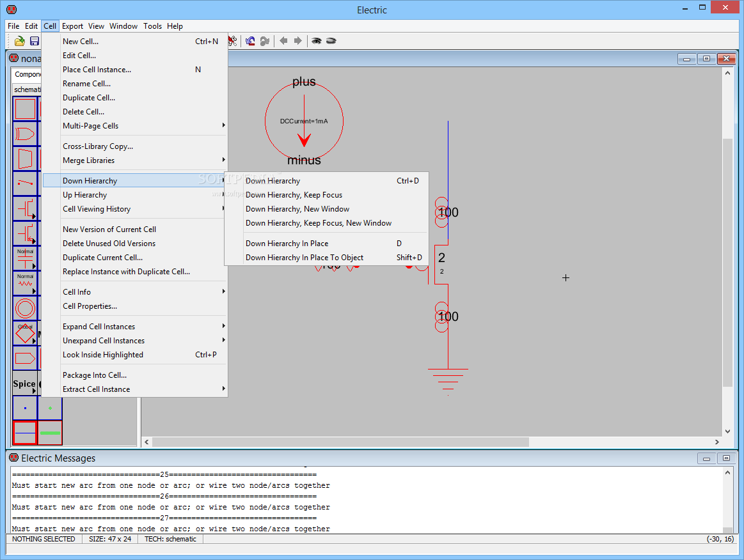Open the Edit menu
Image resolution: width=744 pixels, height=560 pixels.
tap(31, 26)
